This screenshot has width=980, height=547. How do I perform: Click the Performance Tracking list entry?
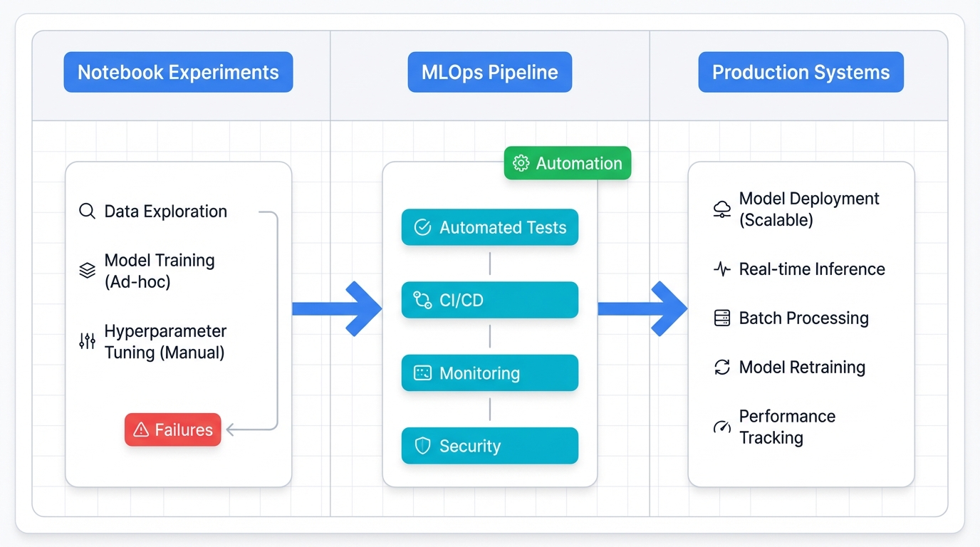click(x=787, y=427)
